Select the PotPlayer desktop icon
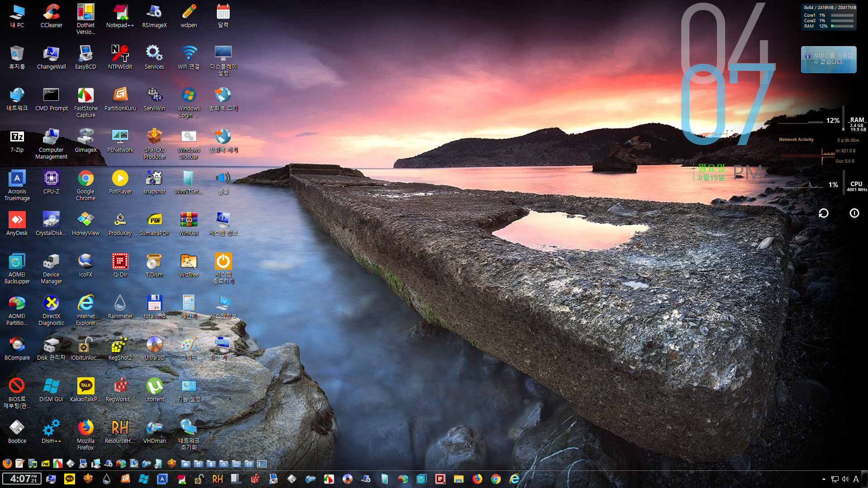The width and height of the screenshot is (868, 488). click(x=120, y=183)
